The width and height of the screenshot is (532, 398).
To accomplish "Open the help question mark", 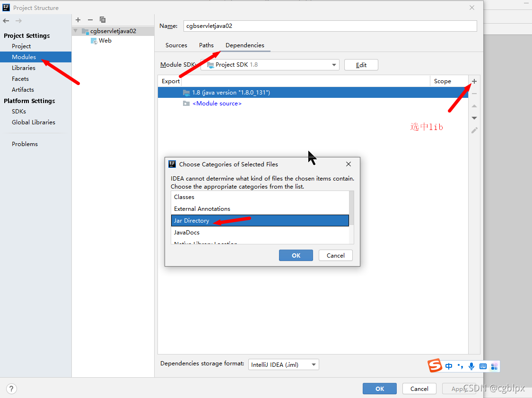I will 11,389.
